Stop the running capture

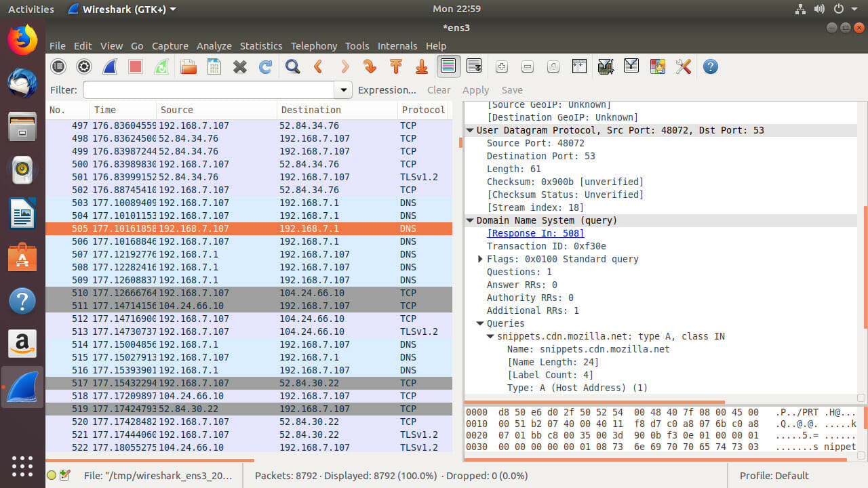pyautogui.click(x=136, y=66)
